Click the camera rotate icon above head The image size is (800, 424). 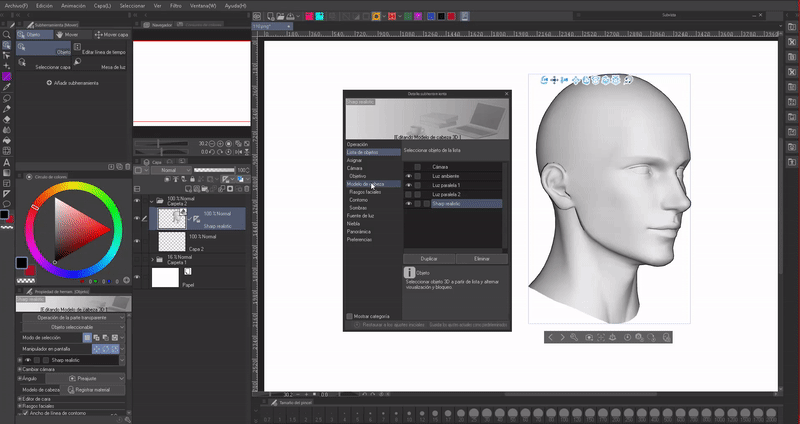tap(543, 80)
